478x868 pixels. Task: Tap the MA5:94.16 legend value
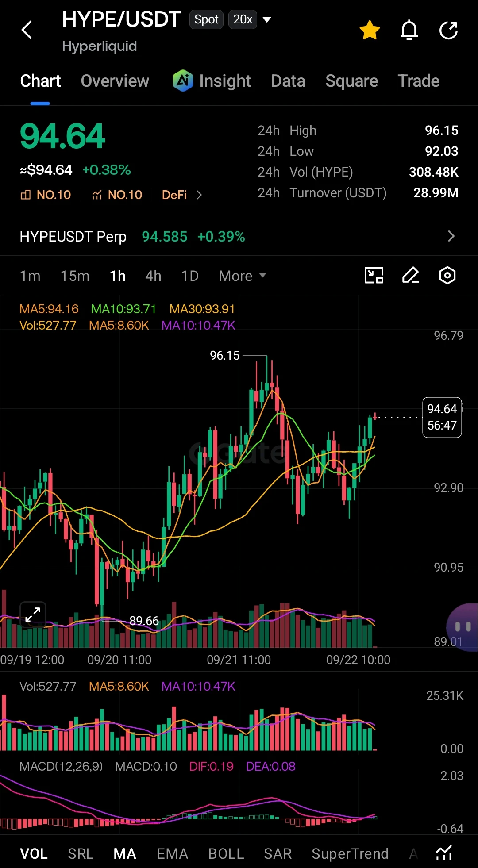[49, 309]
